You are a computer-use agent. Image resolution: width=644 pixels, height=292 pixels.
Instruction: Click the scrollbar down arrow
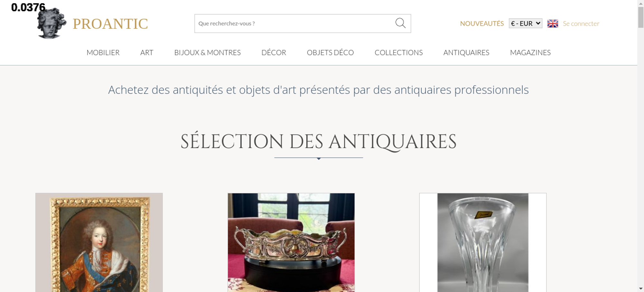[x=641, y=288]
